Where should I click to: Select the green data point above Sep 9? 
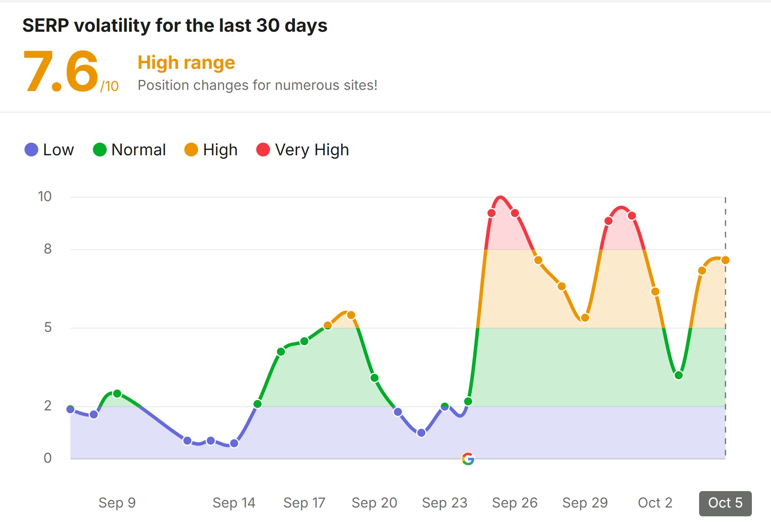(x=117, y=394)
